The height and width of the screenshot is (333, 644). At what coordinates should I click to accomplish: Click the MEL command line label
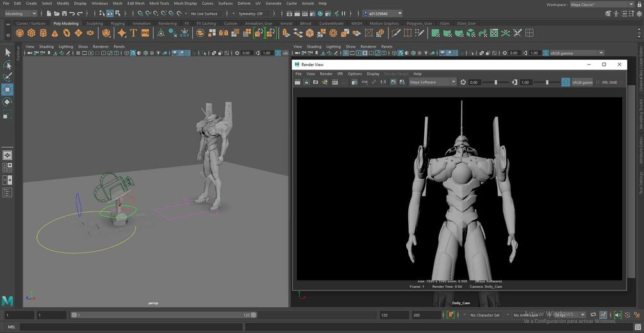[x=11, y=327]
